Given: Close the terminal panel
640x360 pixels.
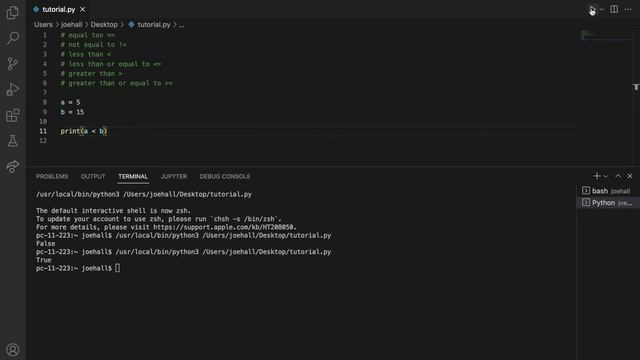Looking at the screenshot, I should (x=630, y=176).
